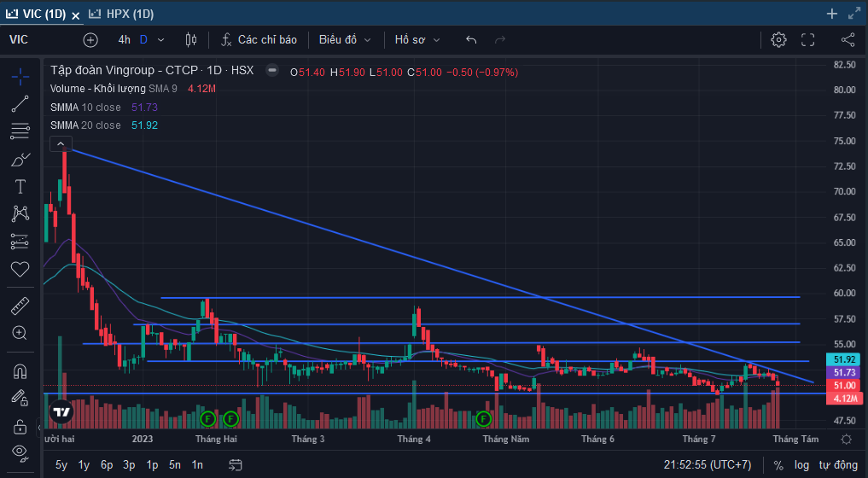Select the ruler measure tool
Viewport: 868px width, 478px height.
point(20,306)
